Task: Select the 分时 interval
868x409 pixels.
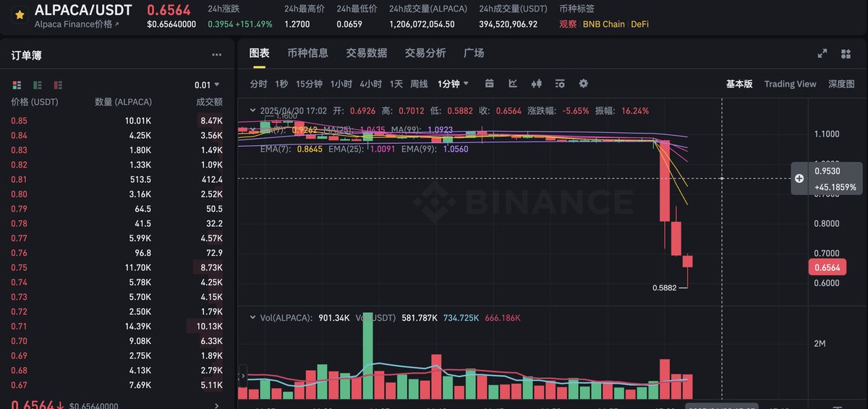Action: click(x=258, y=84)
